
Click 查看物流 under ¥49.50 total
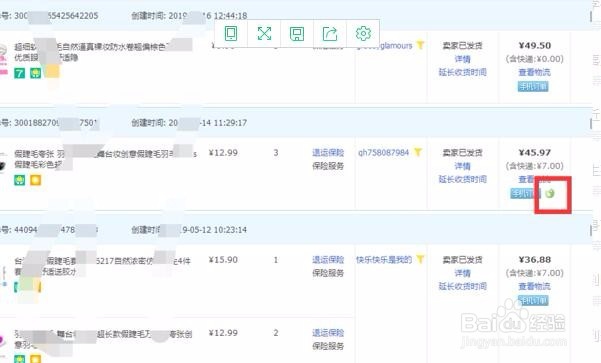coord(534,72)
